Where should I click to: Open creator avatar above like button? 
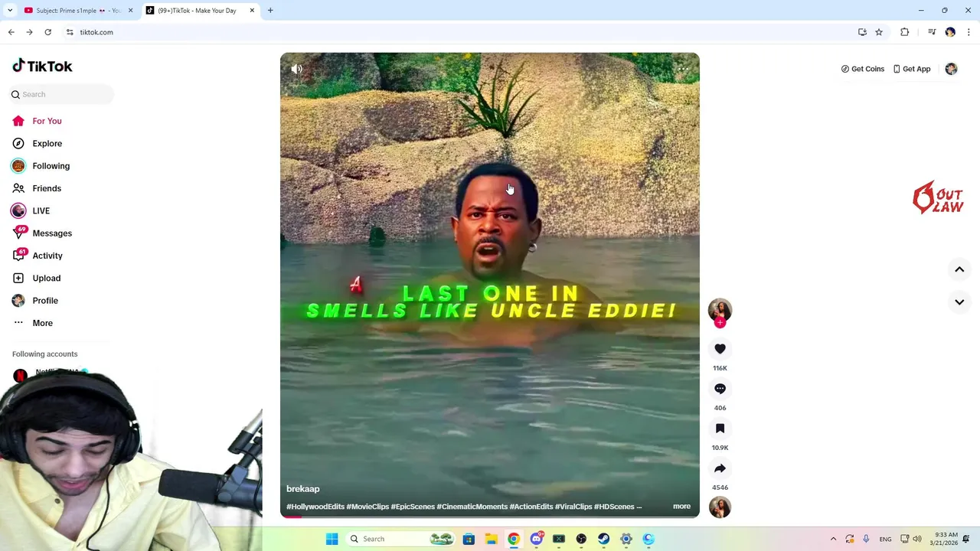(x=720, y=309)
